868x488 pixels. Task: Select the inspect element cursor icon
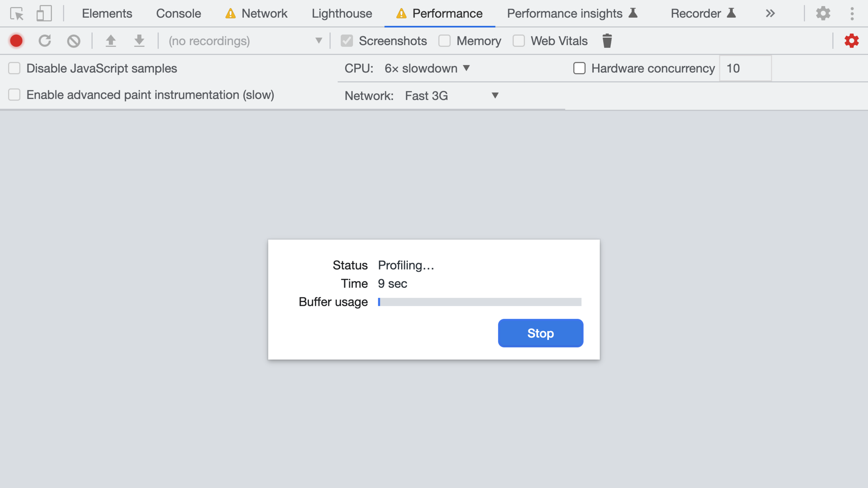click(x=17, y=14)
